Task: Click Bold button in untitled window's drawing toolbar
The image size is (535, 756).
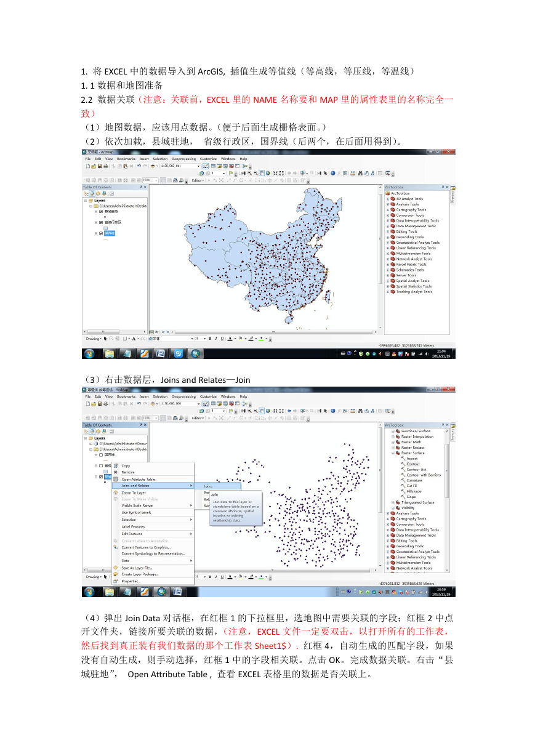Action: (209, 338)
